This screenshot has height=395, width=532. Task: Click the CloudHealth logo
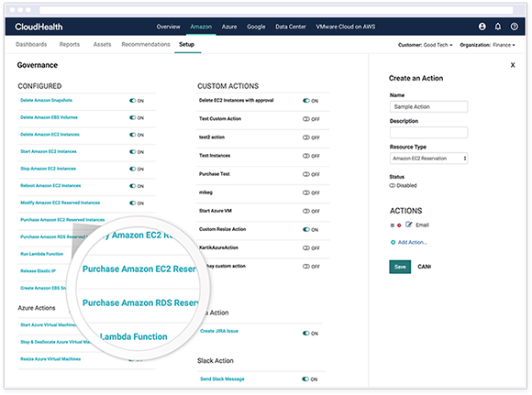click(39, 27)
